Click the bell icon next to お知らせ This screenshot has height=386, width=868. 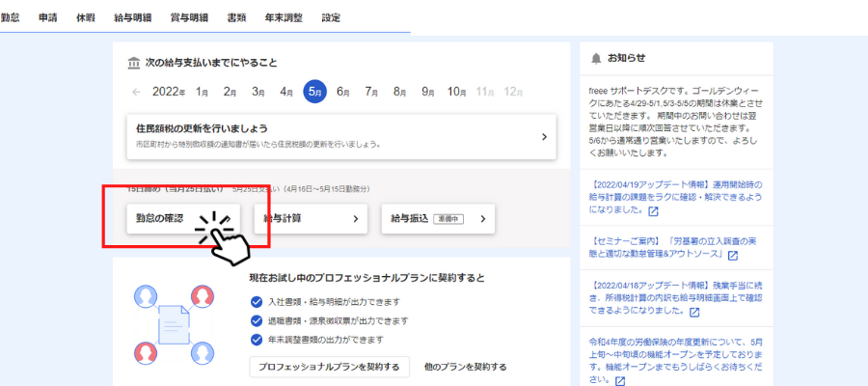tap(595, 58)
